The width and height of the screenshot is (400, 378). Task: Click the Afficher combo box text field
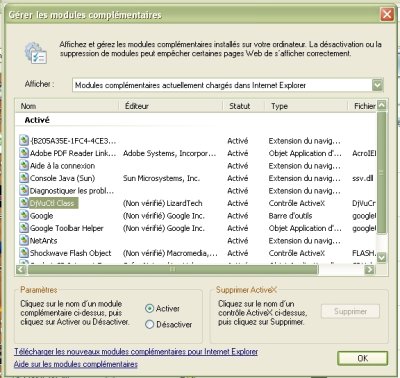pos(222,85)
